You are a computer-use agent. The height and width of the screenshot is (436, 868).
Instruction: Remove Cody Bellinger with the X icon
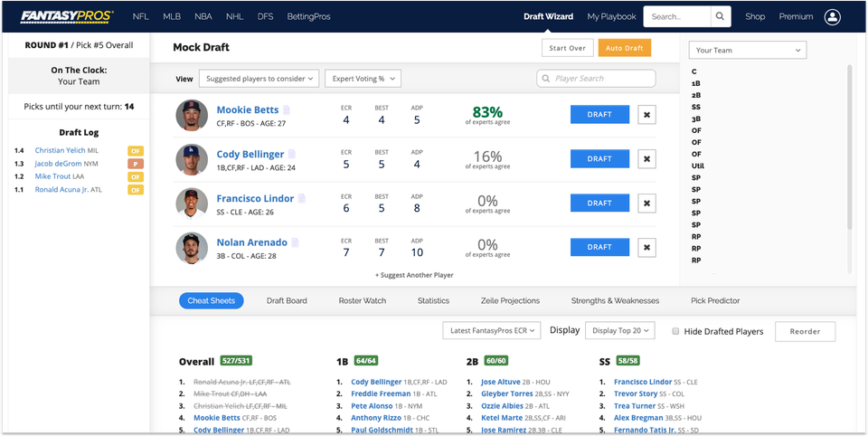646,159
